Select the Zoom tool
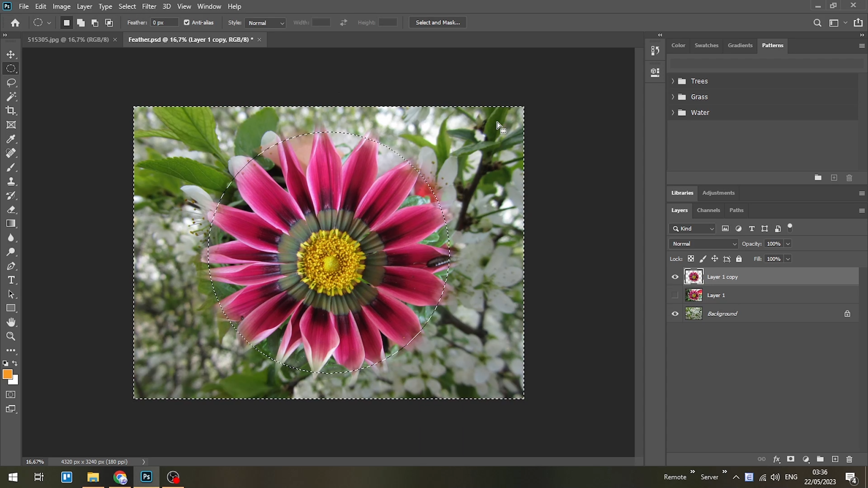Image resolution: width=868 pixels, height=488 pixels. pos(11,336)
